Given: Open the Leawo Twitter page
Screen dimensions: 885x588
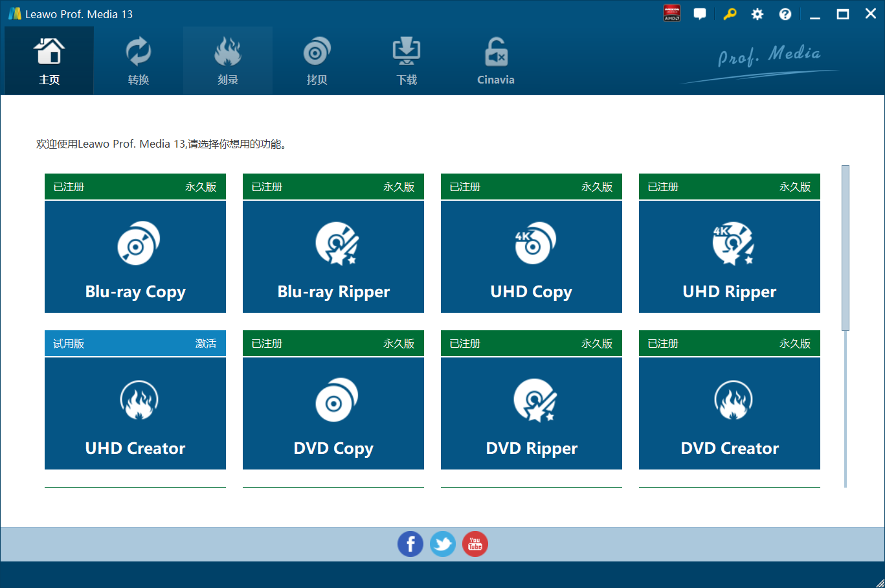Looking at the screenshot, I should (x=443, y=545).
